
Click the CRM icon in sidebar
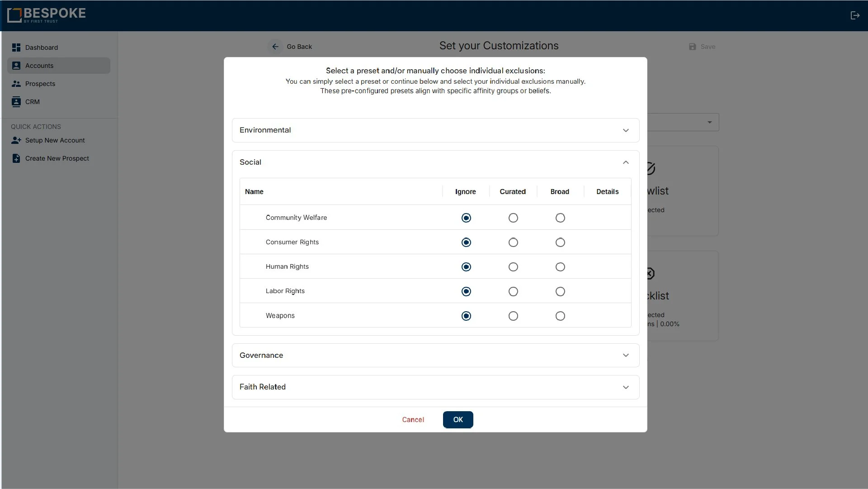(x=16, y=101)
